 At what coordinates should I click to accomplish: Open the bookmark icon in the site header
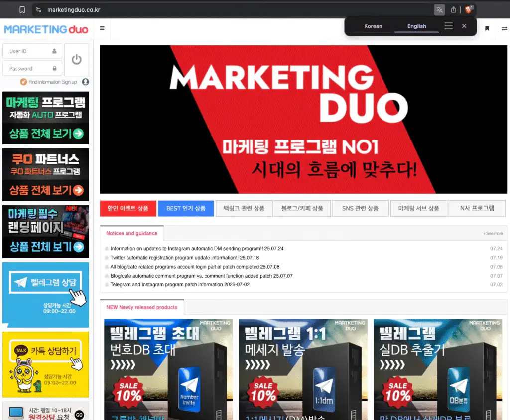pyautogui.click(x=487, y=29)
